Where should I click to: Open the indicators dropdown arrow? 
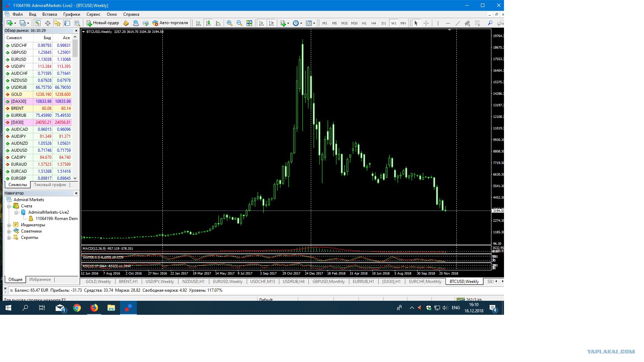pos(288,23)
